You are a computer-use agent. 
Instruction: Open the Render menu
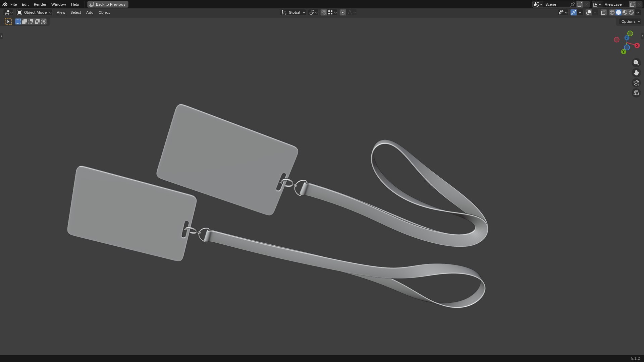pyautogui.click(x=40, y=4)
